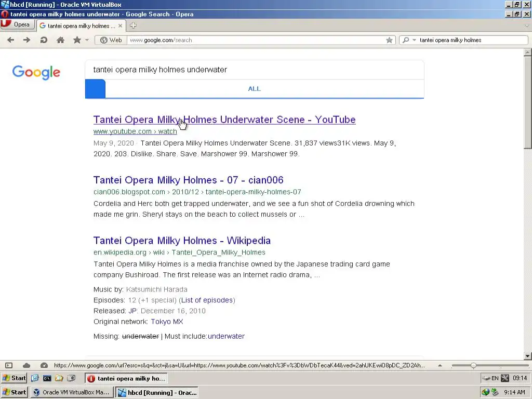The height and width of the screenshot is (399, 532).
Task: Click the zoom slider handle in status bar
Action: (473, 365)
